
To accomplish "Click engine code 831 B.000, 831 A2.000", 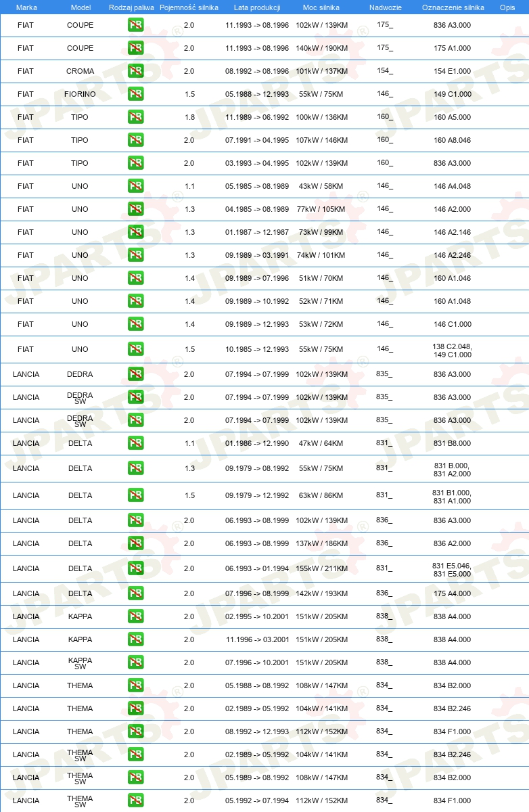I will point(453,470).
